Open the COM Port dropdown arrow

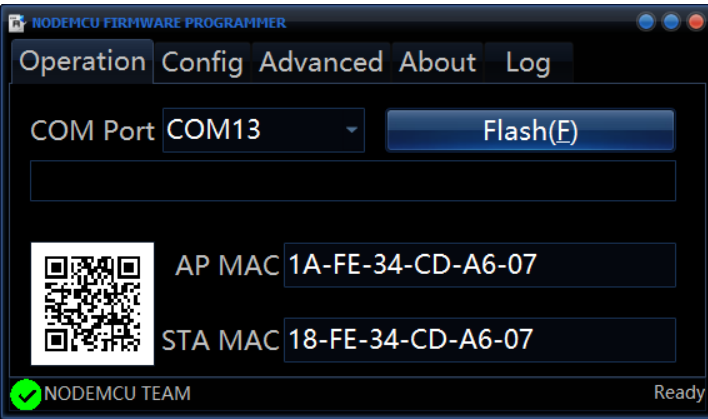coord(352,130)
